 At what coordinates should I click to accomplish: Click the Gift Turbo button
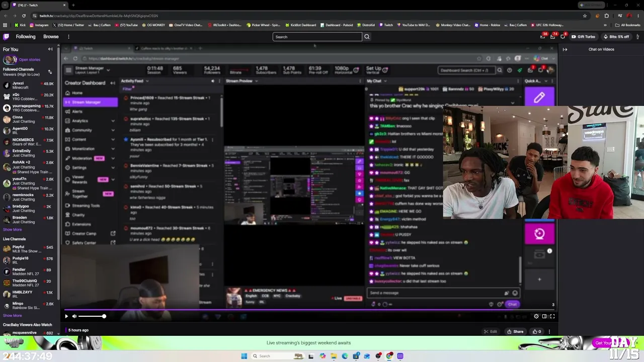coord(583,37)
